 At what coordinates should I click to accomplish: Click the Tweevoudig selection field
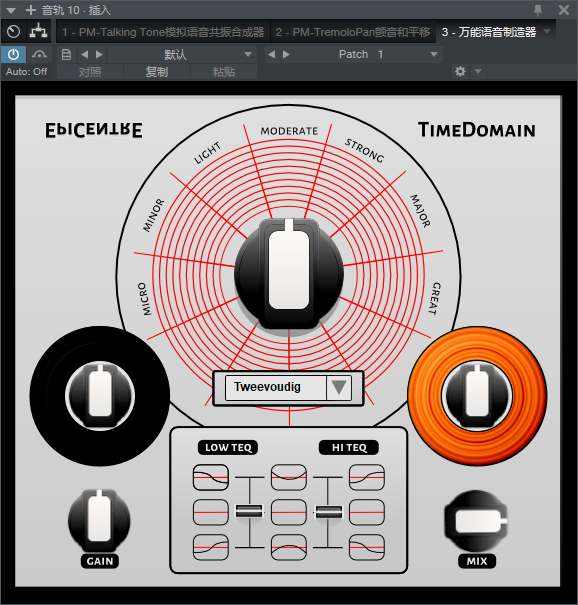point(276,387)
